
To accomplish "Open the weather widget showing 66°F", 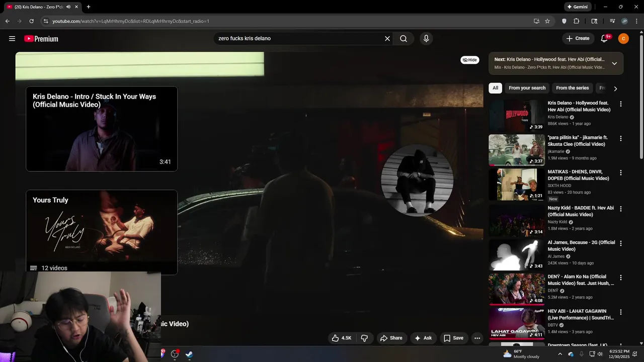I will pyautogui.click(x=521, y=354).
